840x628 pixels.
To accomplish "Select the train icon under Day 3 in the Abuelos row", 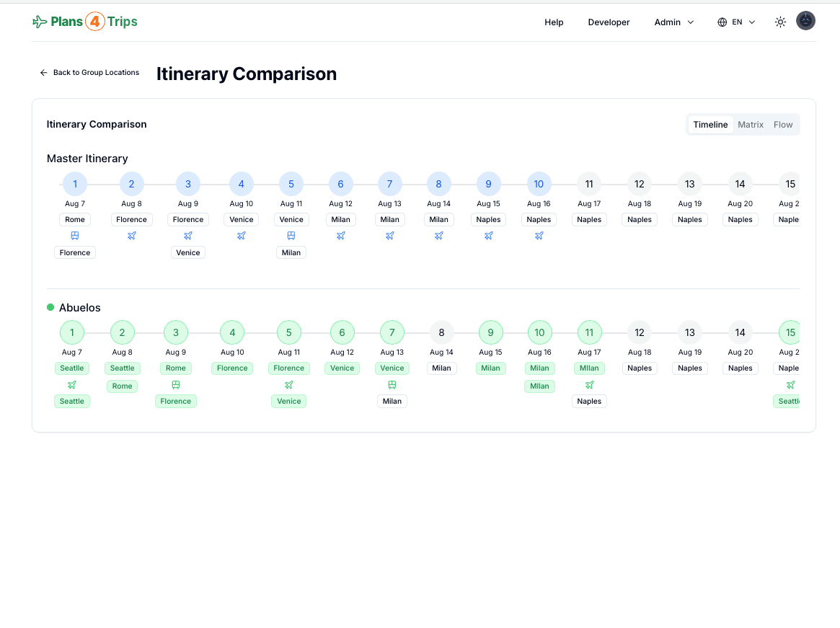I will pos(175,384).
